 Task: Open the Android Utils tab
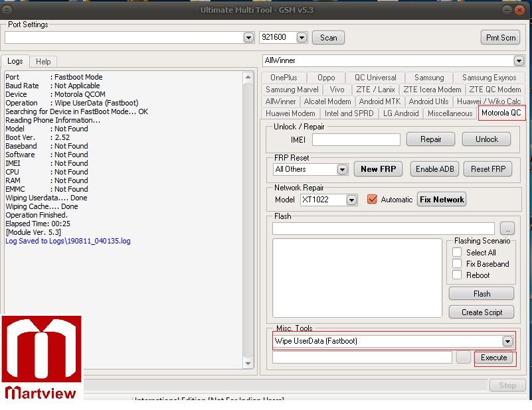coord(428,102)
